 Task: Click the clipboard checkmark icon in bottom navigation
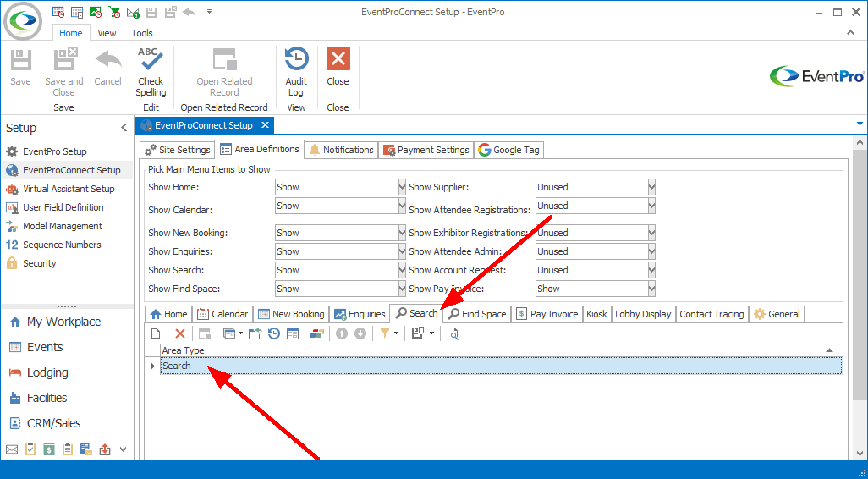[x=30, y=449]
